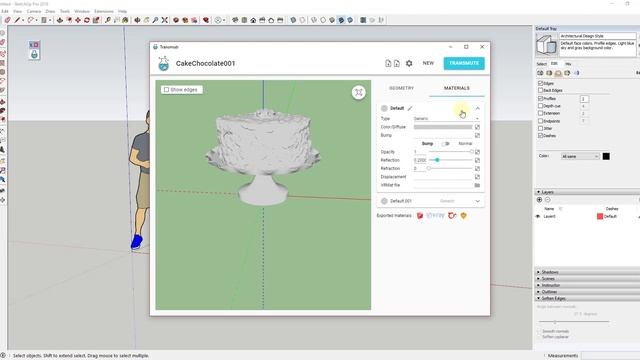640x360 pixels.
Task: Select the red Move arrows tool
Action: click(78, 20)
